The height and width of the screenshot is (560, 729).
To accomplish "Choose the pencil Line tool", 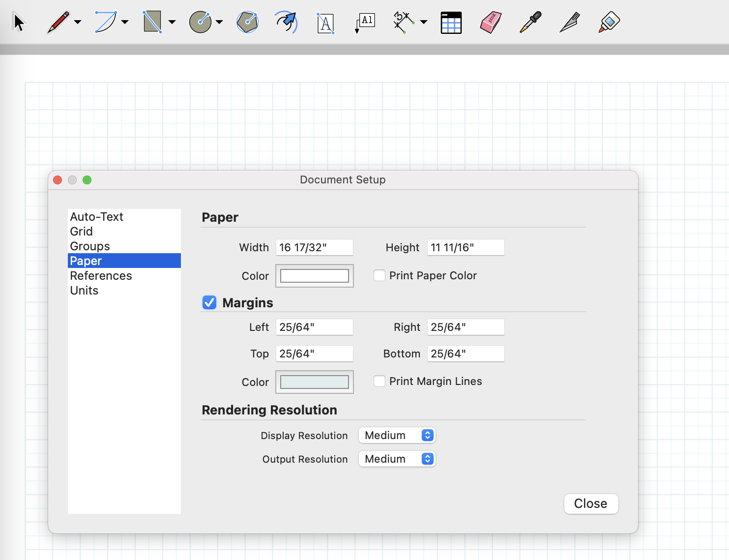I will point(58,22).
